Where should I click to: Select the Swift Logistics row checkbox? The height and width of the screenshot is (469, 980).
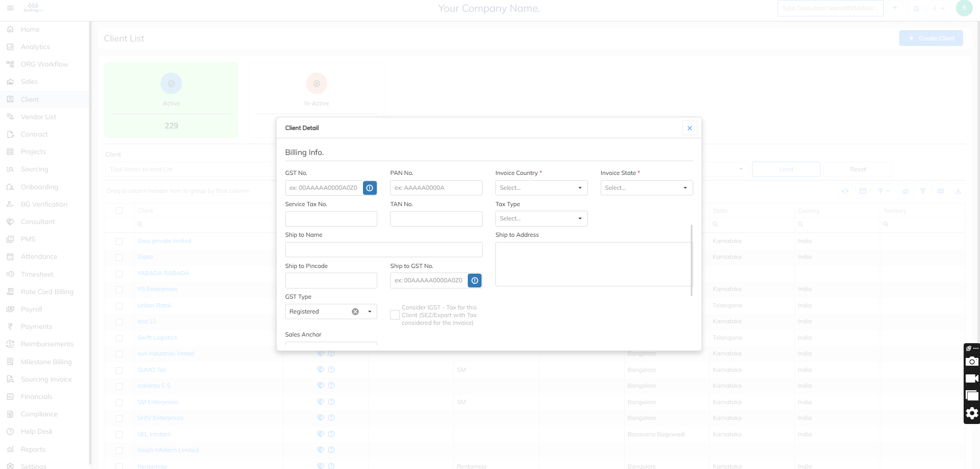pos(119,338)
